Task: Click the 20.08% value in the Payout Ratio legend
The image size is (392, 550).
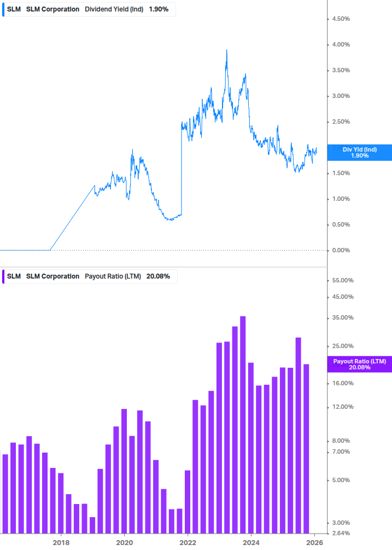Action: point(158,276)
